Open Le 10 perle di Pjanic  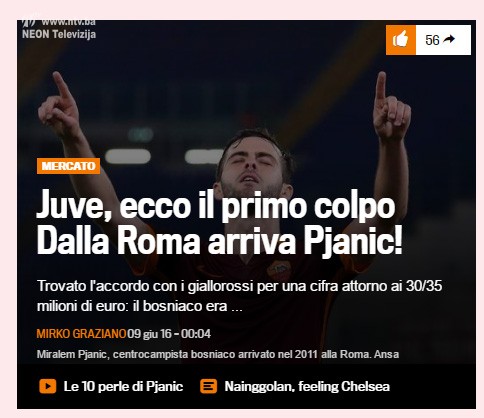[123, 387]
